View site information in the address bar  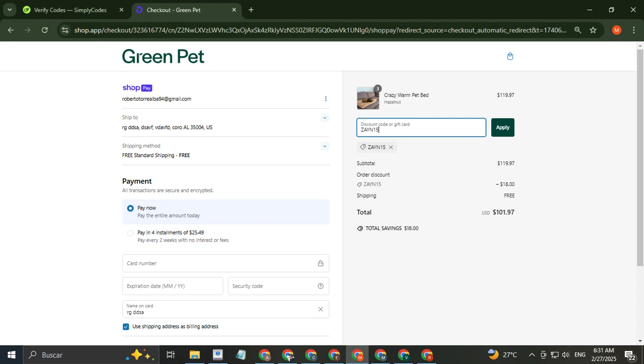click(65, 30)
